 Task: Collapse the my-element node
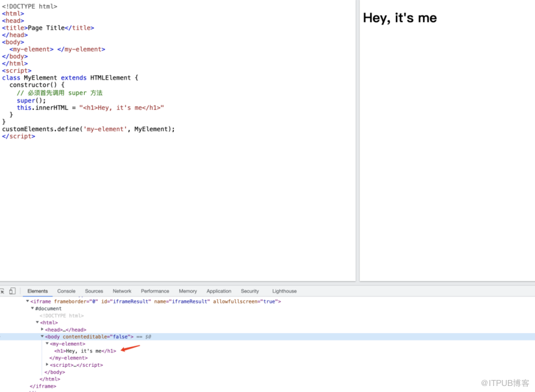[47, 344]
